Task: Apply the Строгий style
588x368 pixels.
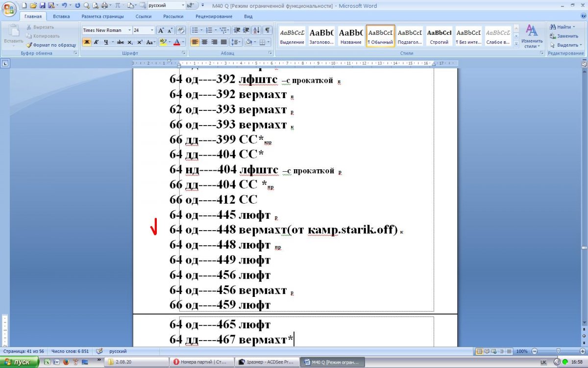Action: pyautogui.click(x=439, y=36)
